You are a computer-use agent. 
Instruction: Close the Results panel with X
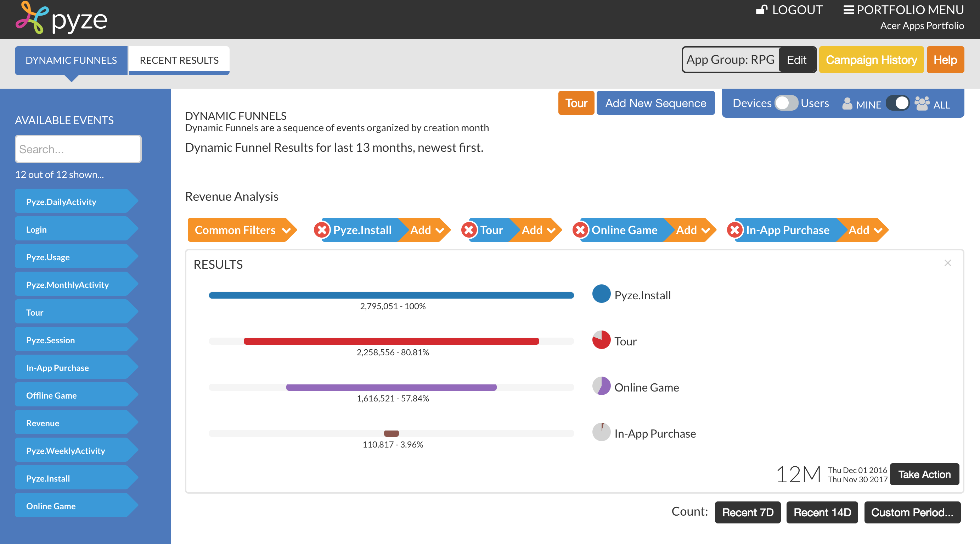click(x=948, y=263)
